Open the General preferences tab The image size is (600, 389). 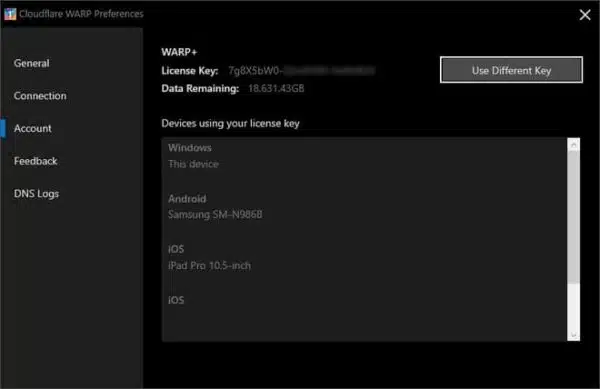pyautogui.click(x=32, y=63)
